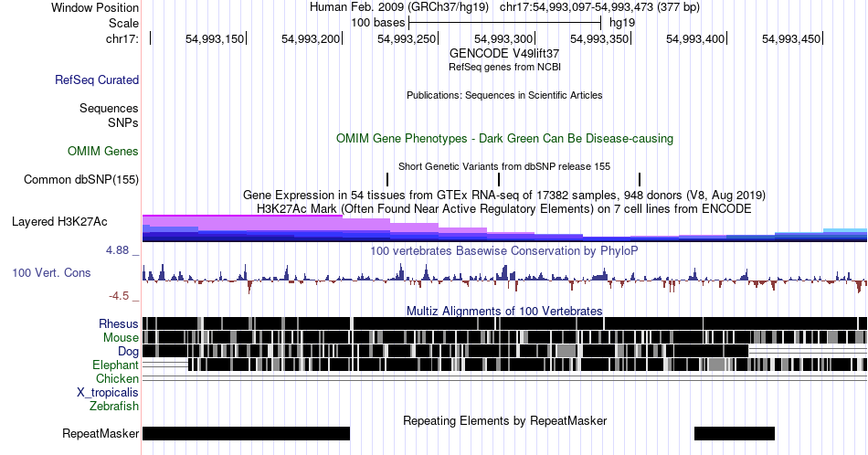The image size is (868, 455).
Task: Click the 100 Vert. Cons track label
Action: pyautogui.click(x=51, y=272)
